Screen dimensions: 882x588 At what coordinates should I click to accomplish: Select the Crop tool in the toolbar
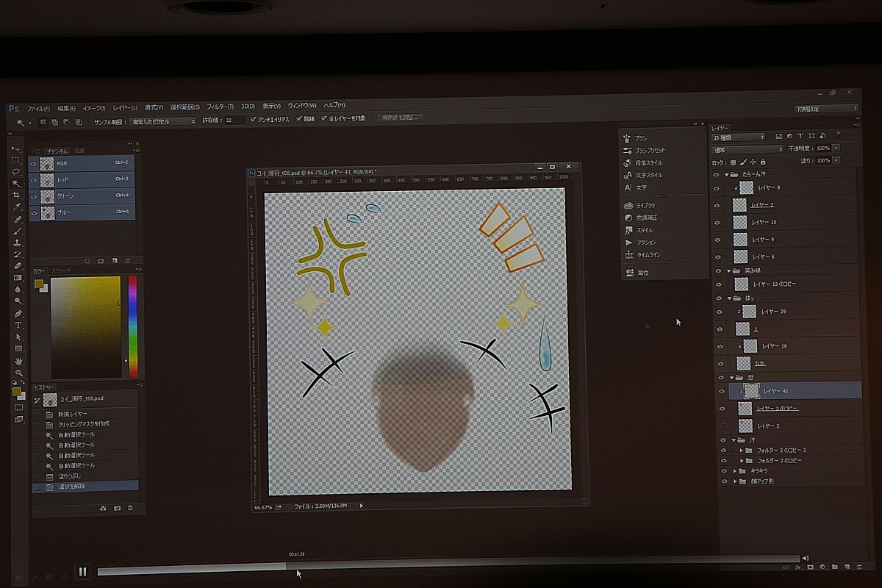(x=17, y=195)
